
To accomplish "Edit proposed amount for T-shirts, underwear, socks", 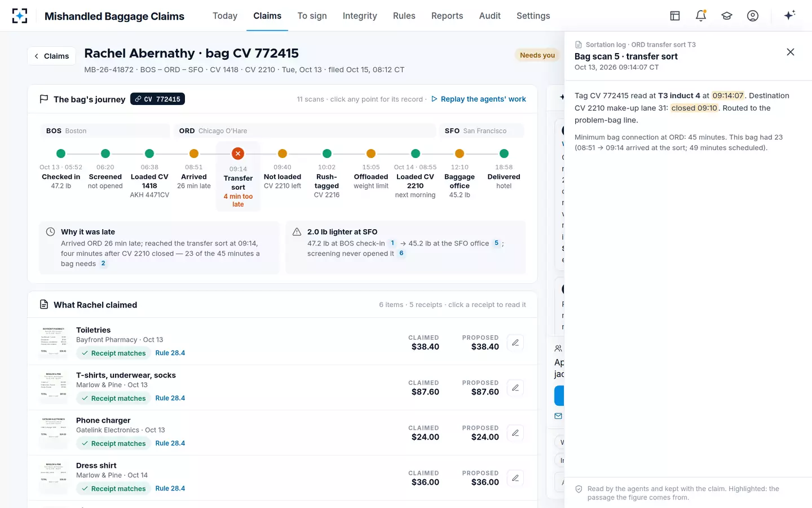I will 515,388.
